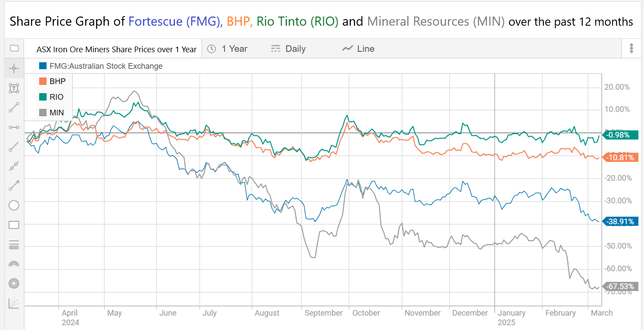Viewport: 644px width, 330px height.
Task: Open the Daily interval dropdown
Action: (288, 49)
